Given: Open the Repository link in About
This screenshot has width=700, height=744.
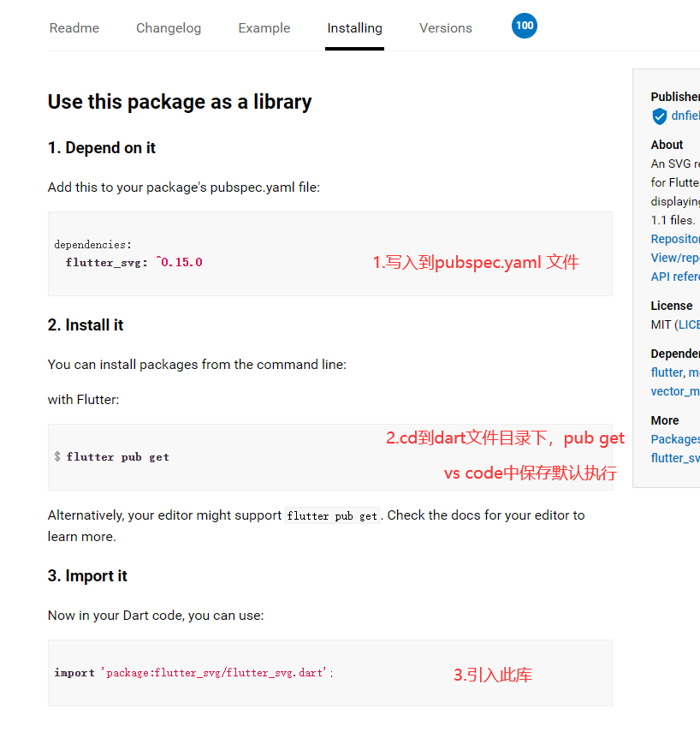Looking at the screenshot, I should click(675, 239).
